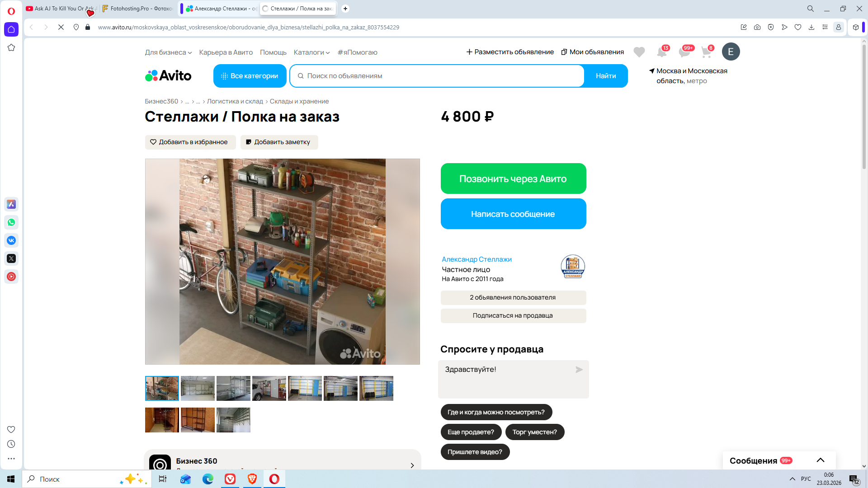Open the shopping cart icon in header

coord(706,52)
